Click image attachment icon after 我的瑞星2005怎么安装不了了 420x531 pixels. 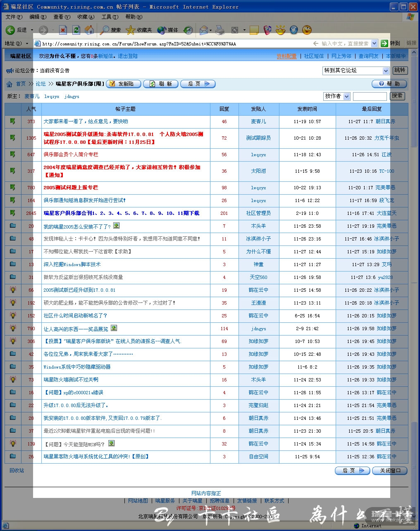tap(117, 225)
